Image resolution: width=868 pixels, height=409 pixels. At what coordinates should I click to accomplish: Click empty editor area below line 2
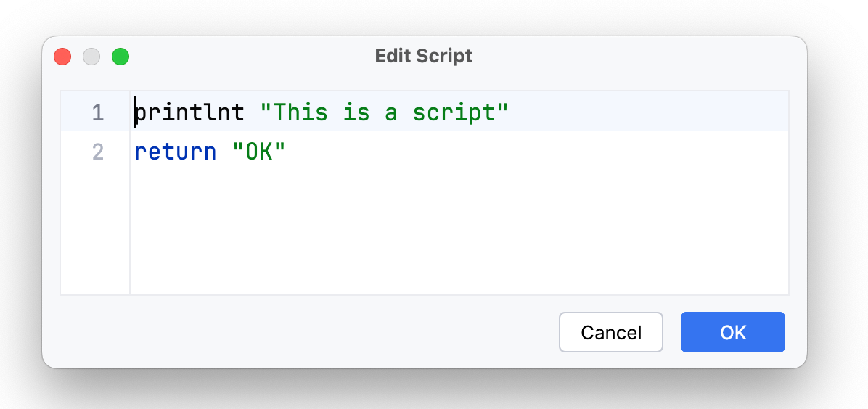[x=457, y=232]
